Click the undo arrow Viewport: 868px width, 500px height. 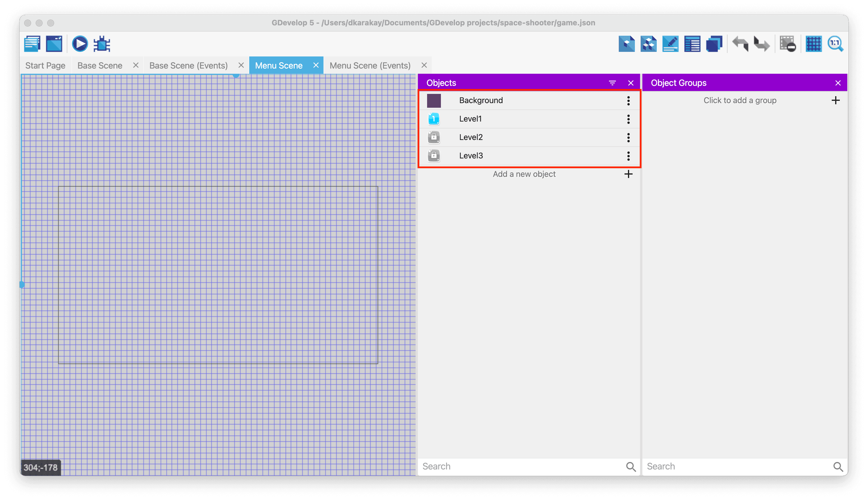tap(740, 44)
